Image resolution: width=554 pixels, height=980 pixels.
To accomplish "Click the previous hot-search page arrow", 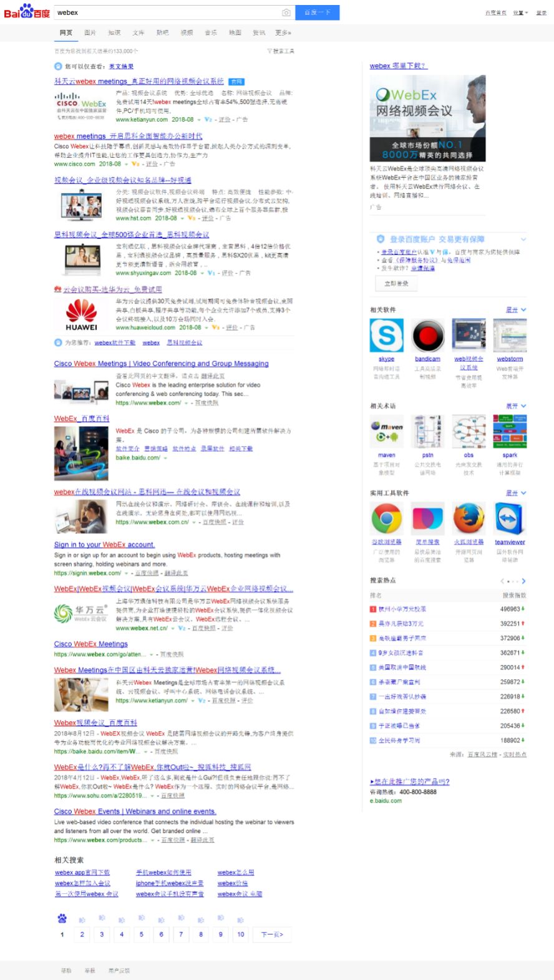I will pos(502,581).
